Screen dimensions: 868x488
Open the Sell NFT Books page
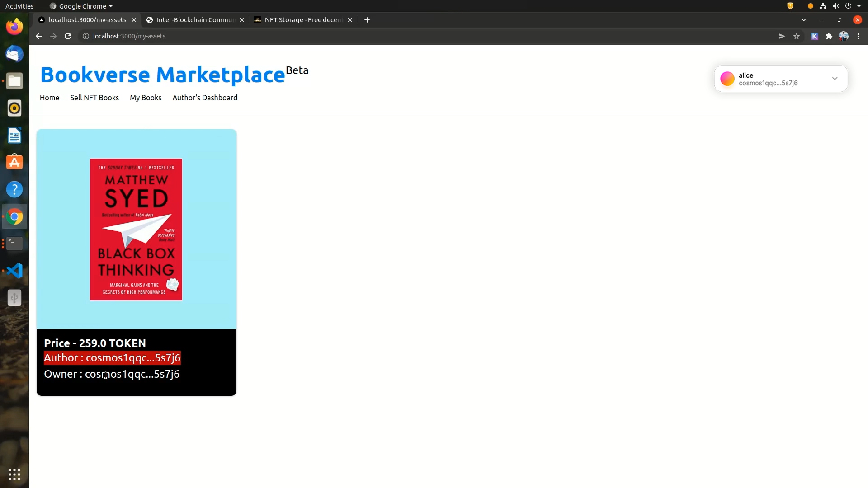point(94,98)
